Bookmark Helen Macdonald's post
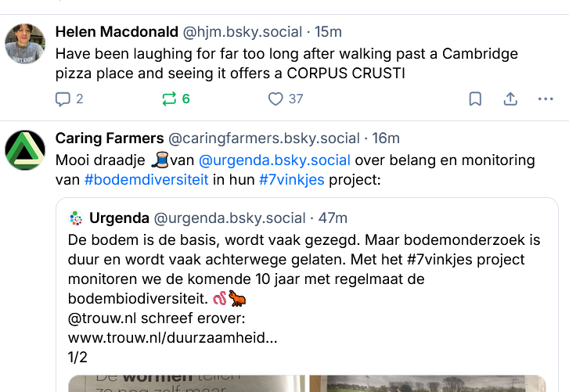The width and height of the screenshot is (569, 392). pyautogui.click(x=475, y=99)
